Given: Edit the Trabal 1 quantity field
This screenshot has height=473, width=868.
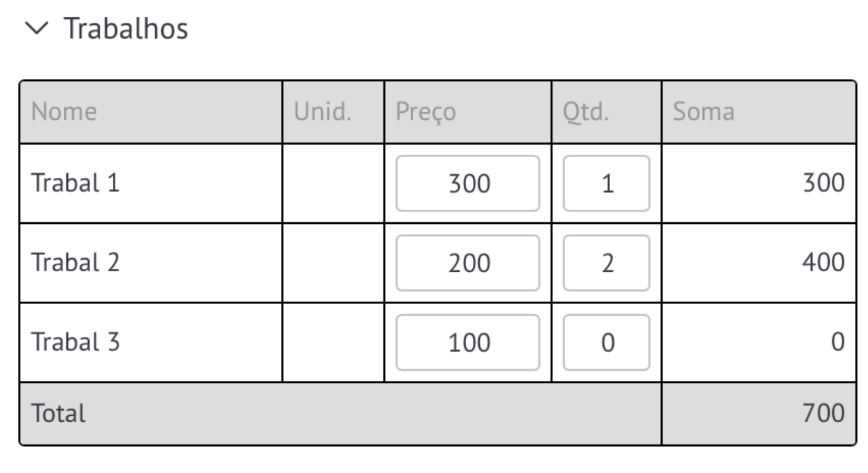Looking at the screenshot, I should click(607, 183).
